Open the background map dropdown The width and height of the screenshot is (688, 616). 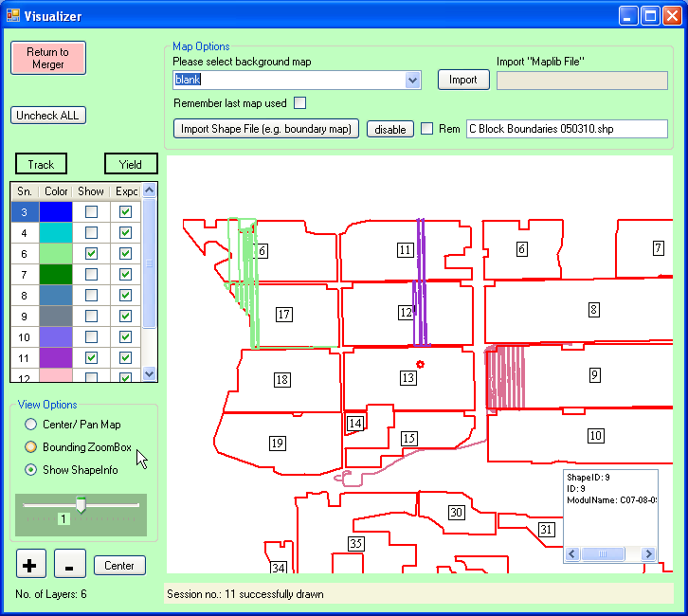click(x=412, y=81)
